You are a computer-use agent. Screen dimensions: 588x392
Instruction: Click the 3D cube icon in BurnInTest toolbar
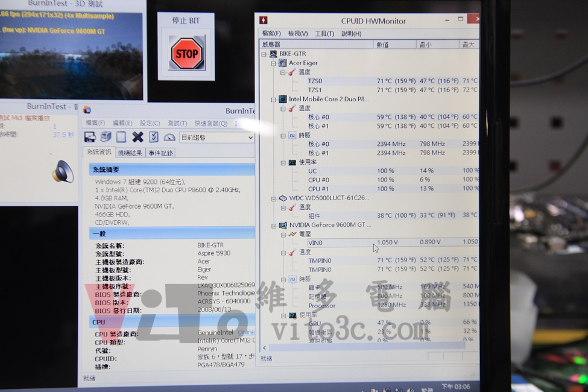(x=106, y=136)
